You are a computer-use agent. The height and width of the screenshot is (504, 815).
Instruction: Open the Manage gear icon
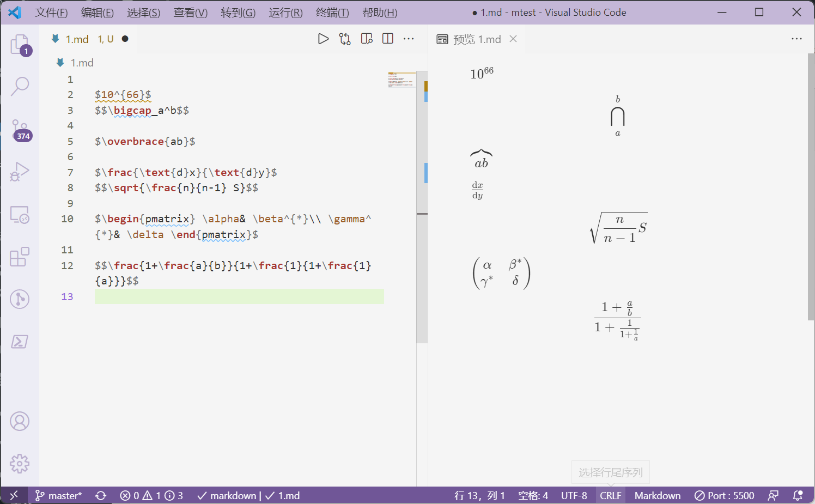point(20,464)
